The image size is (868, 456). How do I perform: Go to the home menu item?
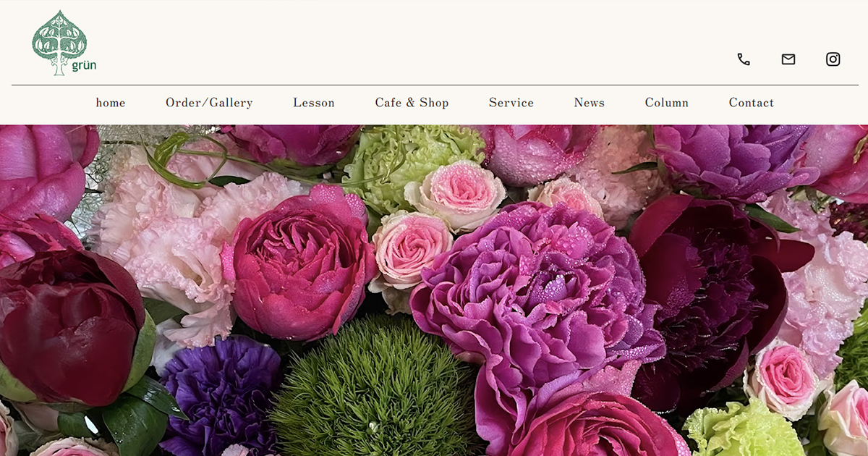[x=111, y=103]
